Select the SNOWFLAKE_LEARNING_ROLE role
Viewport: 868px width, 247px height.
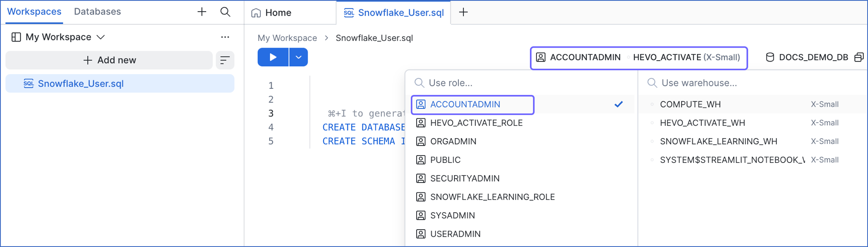tap(522, 197)
